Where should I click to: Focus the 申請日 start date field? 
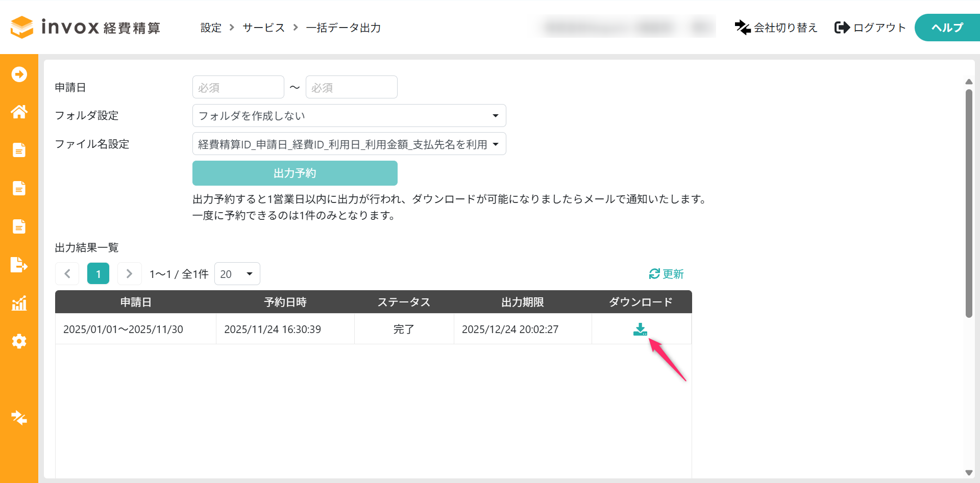point(238,87)
